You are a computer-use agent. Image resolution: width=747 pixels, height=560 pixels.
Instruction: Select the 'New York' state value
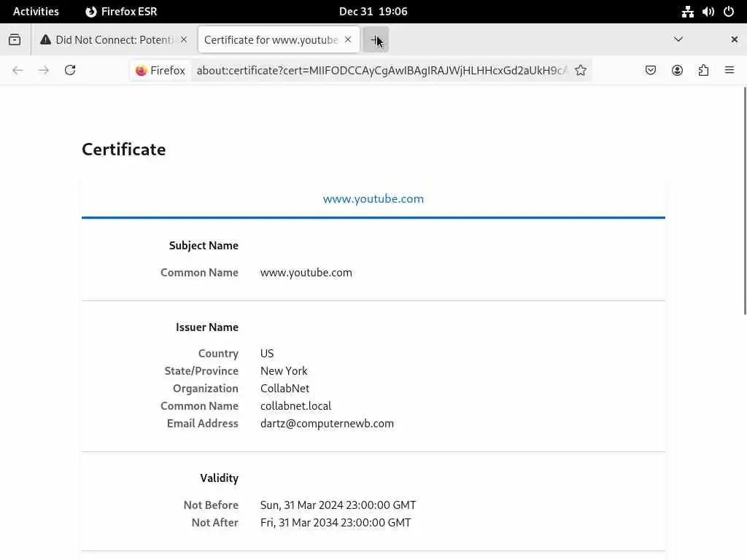point(284,371)
